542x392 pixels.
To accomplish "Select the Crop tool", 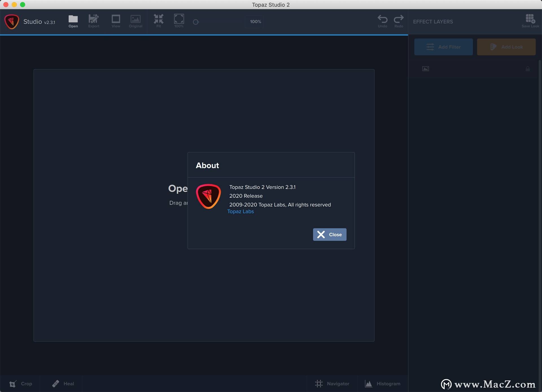I will [20, 384].
